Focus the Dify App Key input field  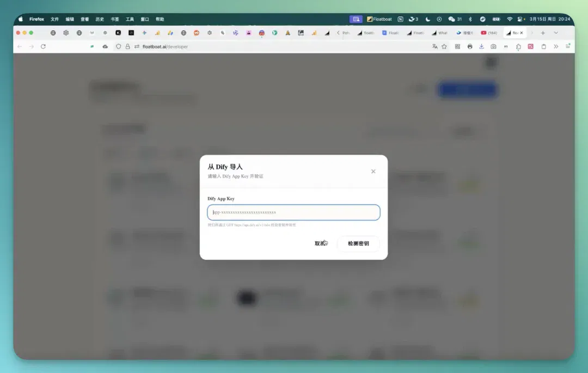pos(293,212)
